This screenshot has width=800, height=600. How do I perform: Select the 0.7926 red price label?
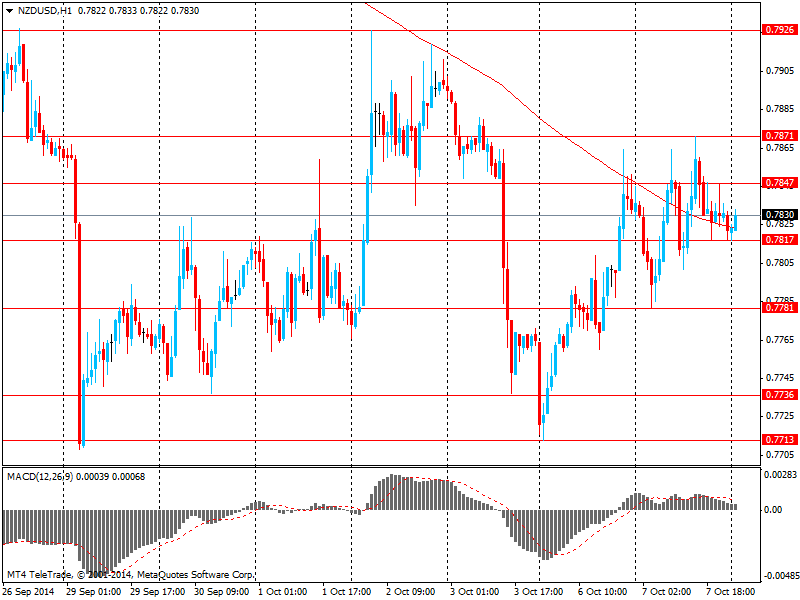[779, 30]
